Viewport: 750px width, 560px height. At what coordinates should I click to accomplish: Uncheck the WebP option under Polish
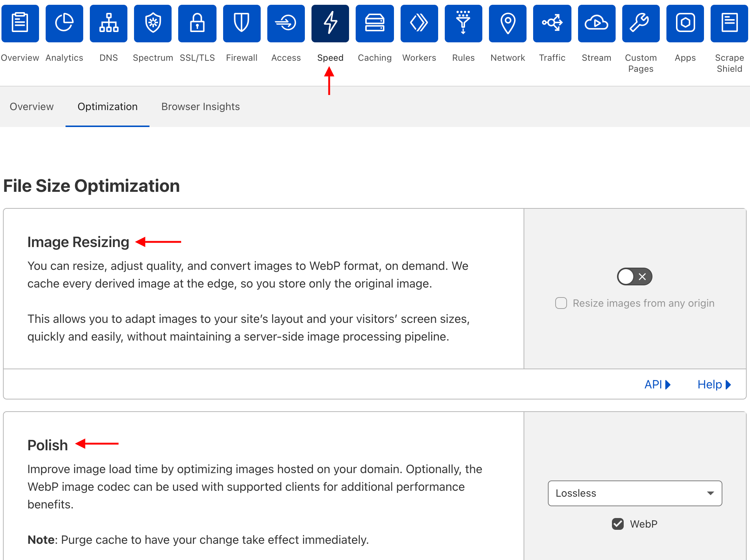pyautogui.click(x=618, y=524)
